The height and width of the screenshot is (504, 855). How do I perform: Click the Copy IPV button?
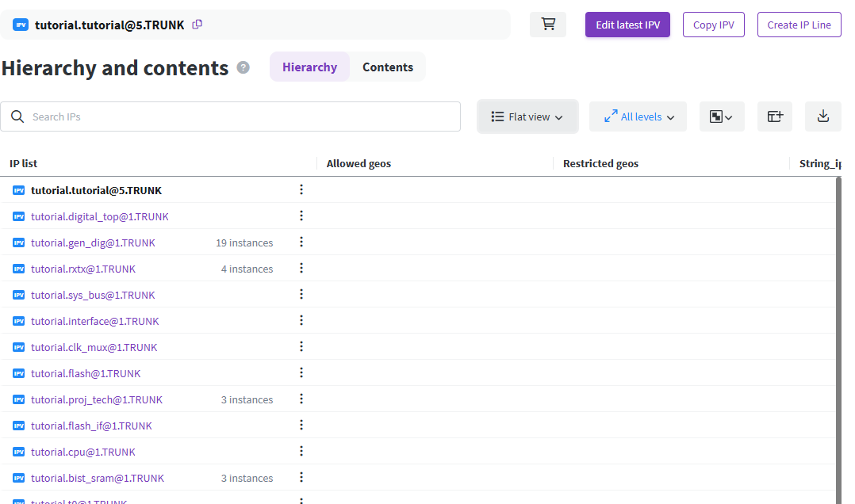pyautogui.click(x=713, y=25)
